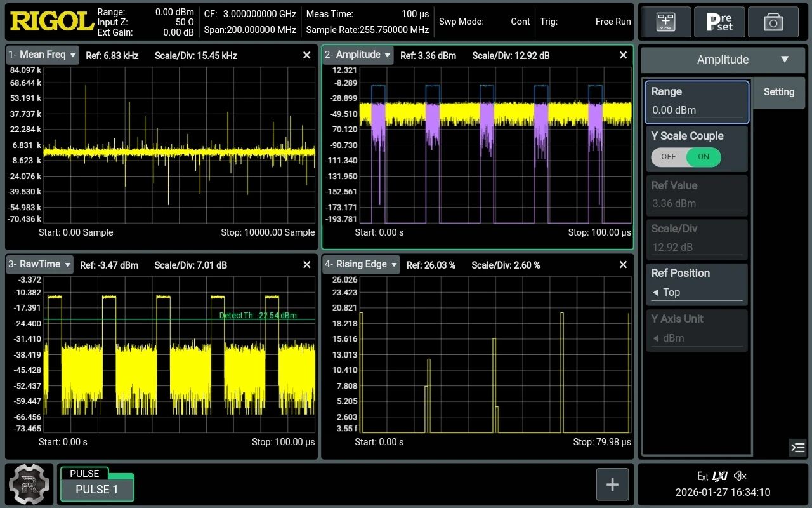
Task: Click the Ref Value 3.36 dBm field
Action: [697, 196]
